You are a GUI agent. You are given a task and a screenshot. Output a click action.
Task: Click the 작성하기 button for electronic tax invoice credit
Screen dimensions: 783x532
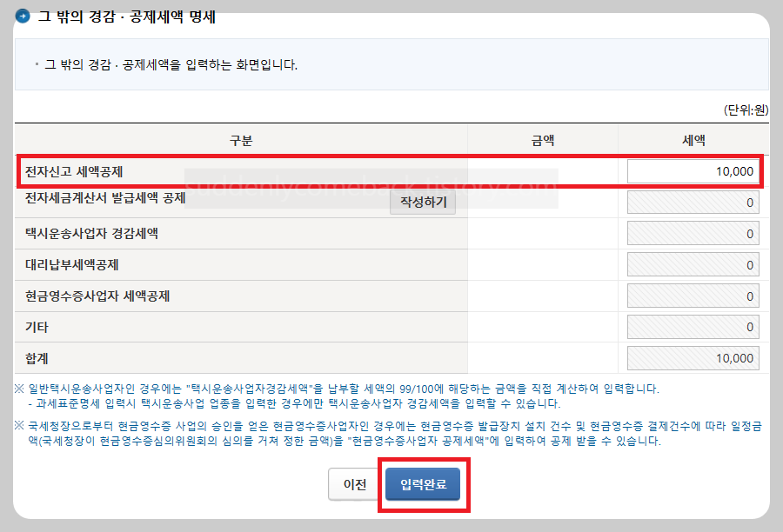pyautogui.click(x=421, y=202)
